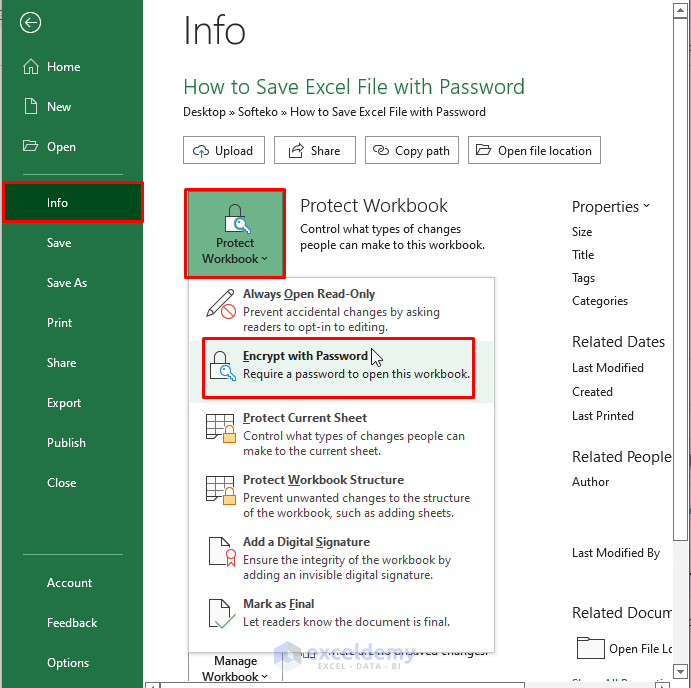Viewport: 691px width, 688px height.
Task: Click the Last Printed label
Action: 602,416
